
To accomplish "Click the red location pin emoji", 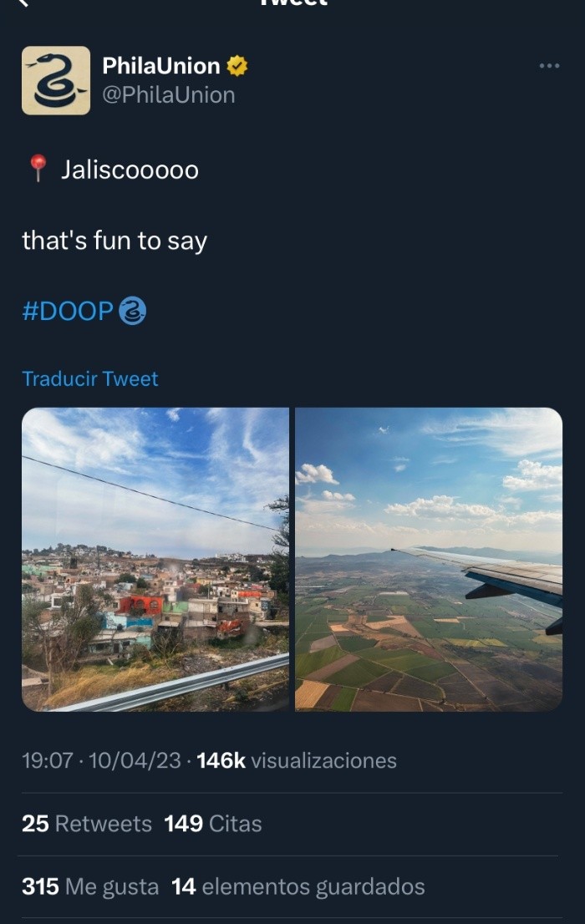I will (38, 169).
